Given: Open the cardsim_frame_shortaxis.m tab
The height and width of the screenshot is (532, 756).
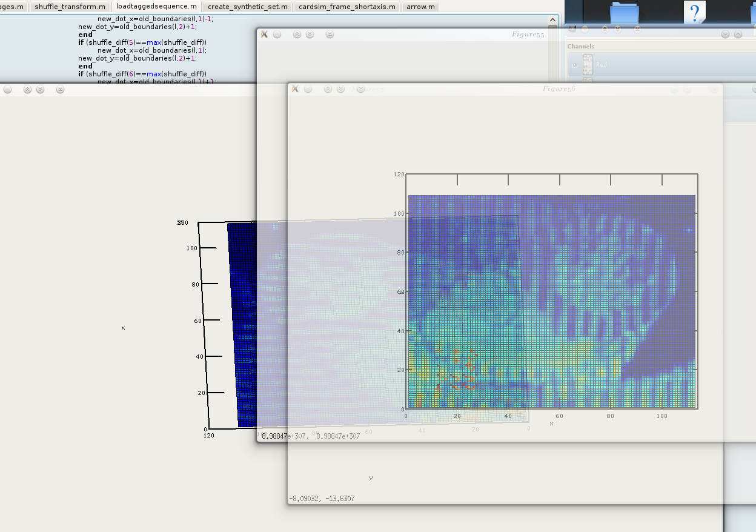Looking at the screenshot, I should 346,7.
